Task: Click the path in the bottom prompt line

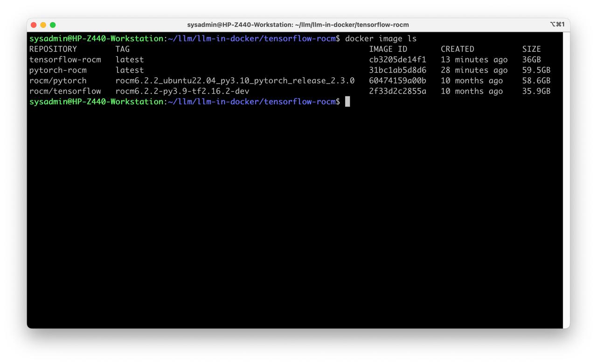Action: (252, 102)
